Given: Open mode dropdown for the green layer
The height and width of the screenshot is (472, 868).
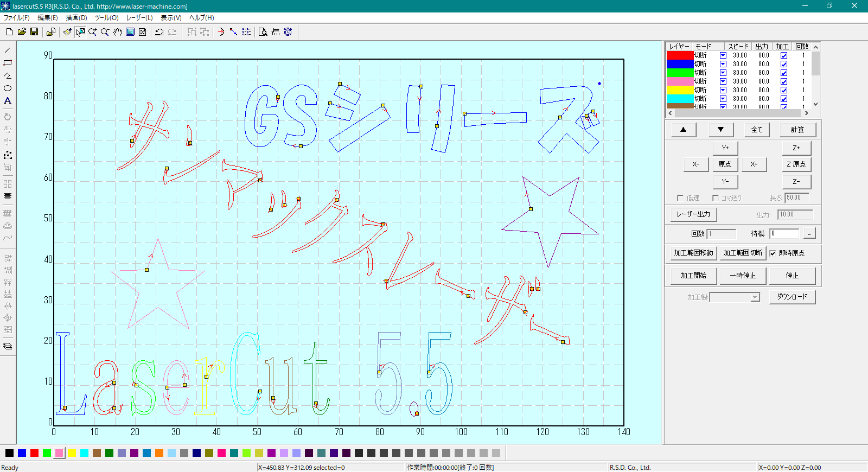Looking at the screenshot, I should pos(723,73).
